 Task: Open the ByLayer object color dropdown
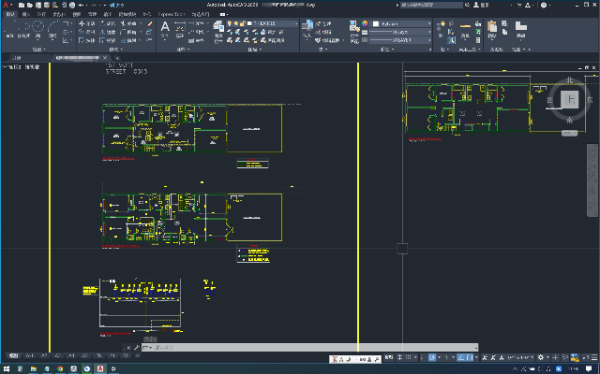click(402, 24)
